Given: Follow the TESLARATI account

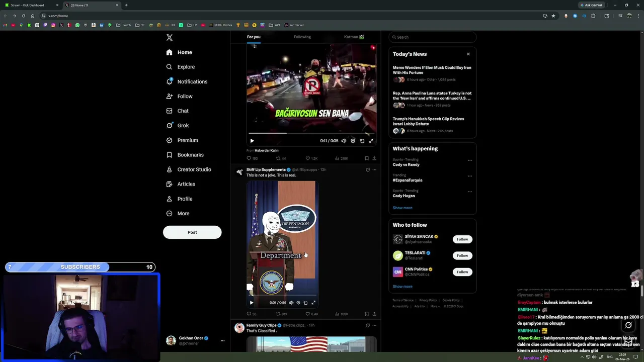Looking at the screenshot, I should pyautogui.click(x=462, y=255).
